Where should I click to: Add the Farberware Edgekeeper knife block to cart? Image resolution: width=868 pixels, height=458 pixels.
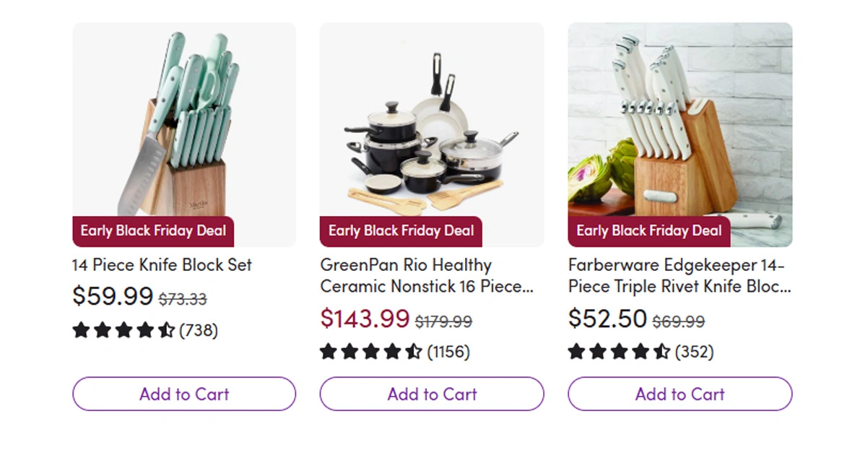click(x=680, y=394)
